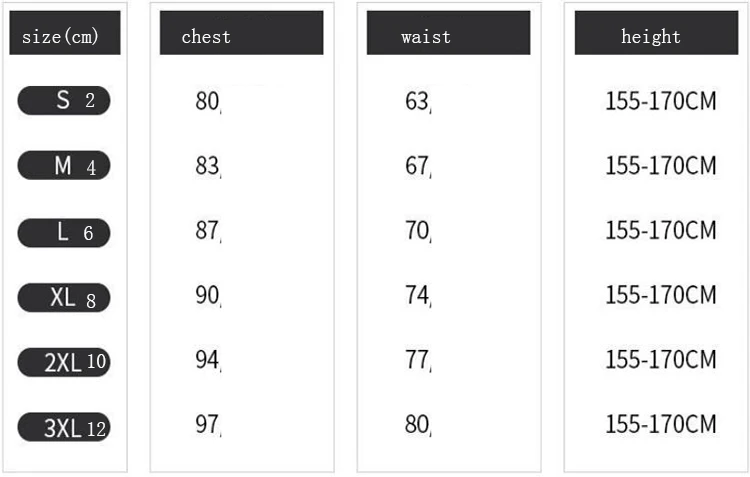
Task: Click the chest value 97
Action: coord(207,425)
